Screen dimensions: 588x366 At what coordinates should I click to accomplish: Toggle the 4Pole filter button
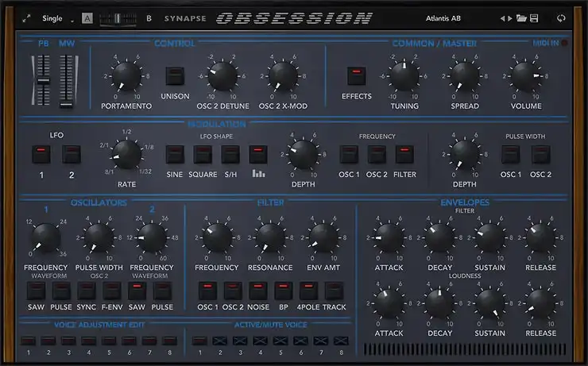308,291
